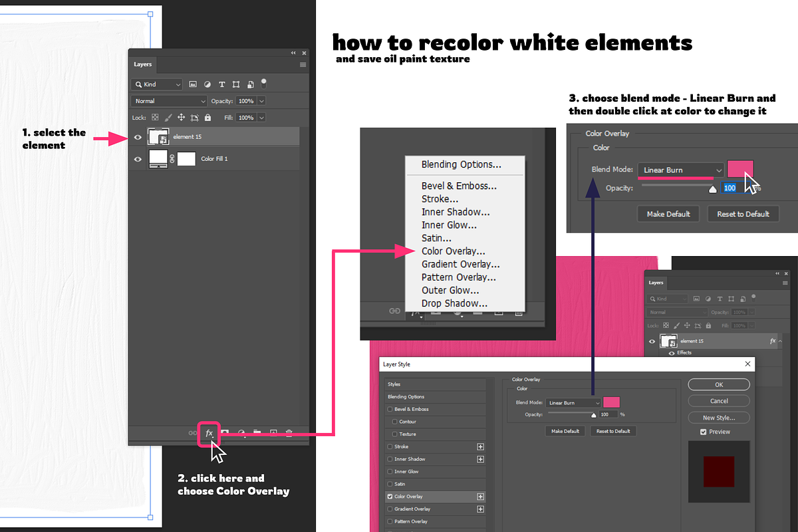
Task: Hide element 15 layer in main Layers panel
Action: point(138,137)
